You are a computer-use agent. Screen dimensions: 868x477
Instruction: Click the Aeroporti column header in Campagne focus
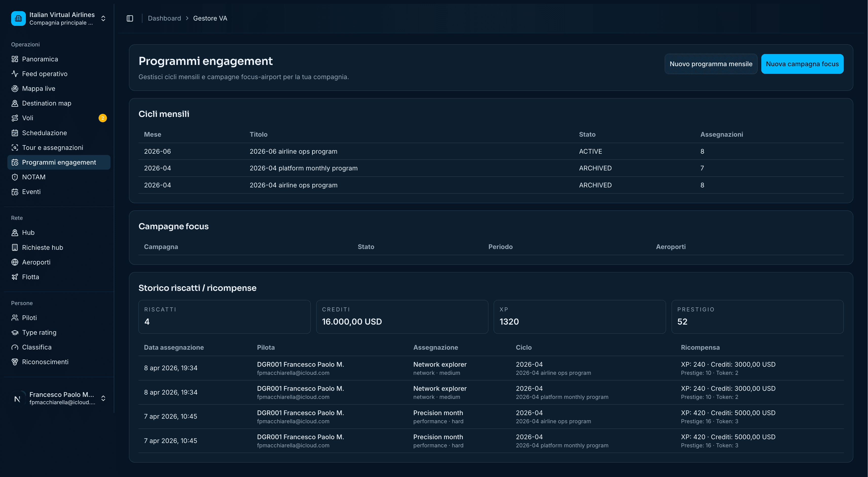[x=671, y=247]
